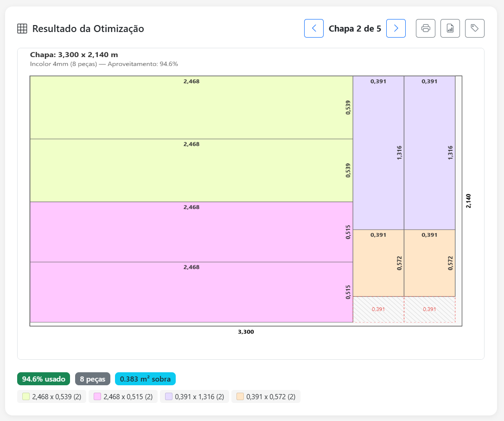The width and height of the screenshot is (504, 421).
Task: Select the left lavender 0,391 x 1,316 piece
Action: pos(378,153)
